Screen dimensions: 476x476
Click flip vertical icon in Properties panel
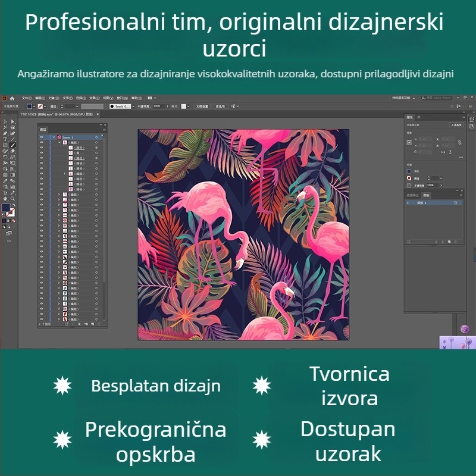pos(450,152)
